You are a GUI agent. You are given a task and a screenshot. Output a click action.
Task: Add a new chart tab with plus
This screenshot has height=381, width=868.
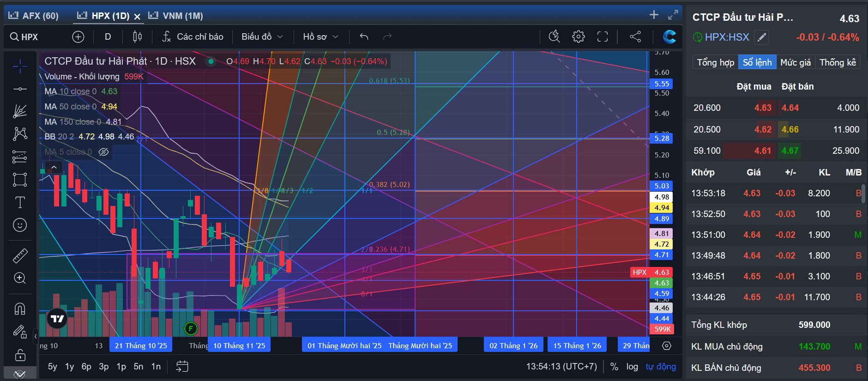pyautogui.click(x=654, y=15)
